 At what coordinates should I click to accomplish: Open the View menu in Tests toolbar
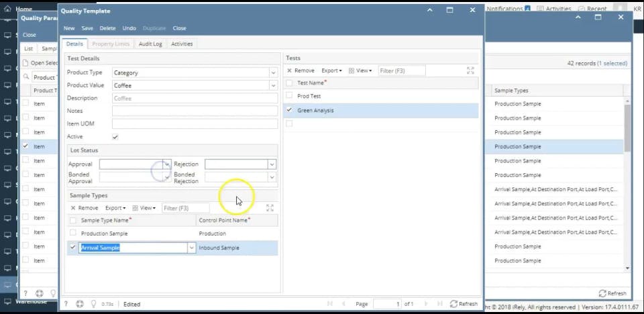360,70
